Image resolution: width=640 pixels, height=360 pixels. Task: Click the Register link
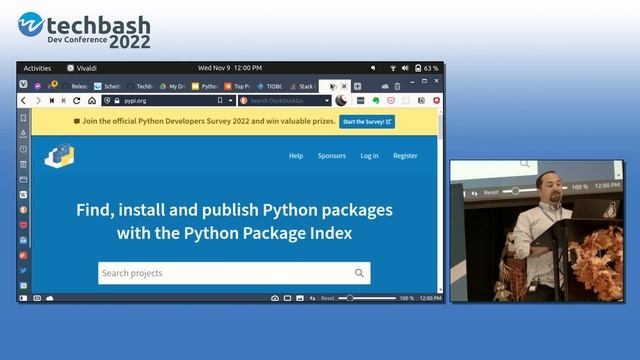tap(405, 156)
